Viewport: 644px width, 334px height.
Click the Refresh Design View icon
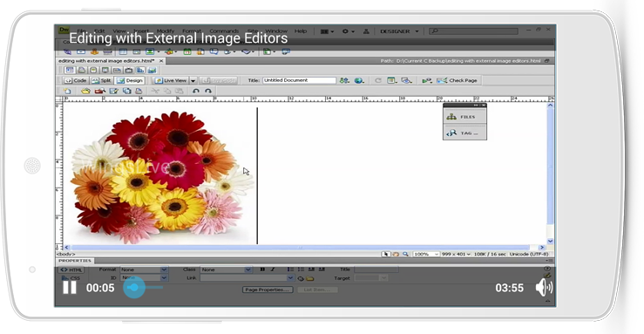tap(378, 80)
